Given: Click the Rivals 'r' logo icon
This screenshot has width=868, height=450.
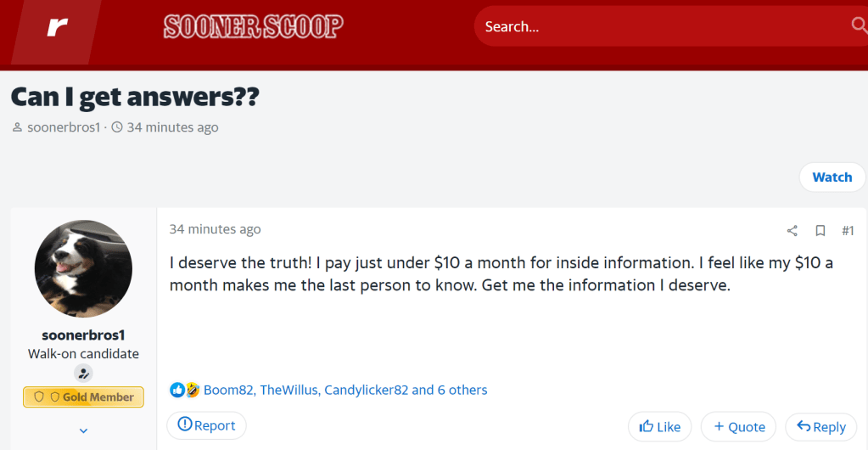Looking at the screenshot, I should pos(58,26).
